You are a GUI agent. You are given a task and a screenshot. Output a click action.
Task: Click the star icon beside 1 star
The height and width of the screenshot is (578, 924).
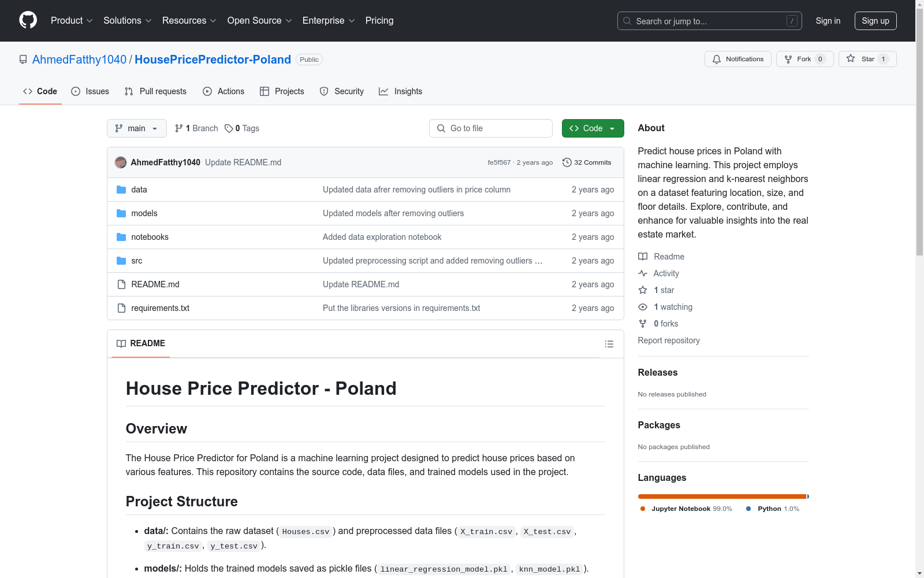click(x=643, y=290)
